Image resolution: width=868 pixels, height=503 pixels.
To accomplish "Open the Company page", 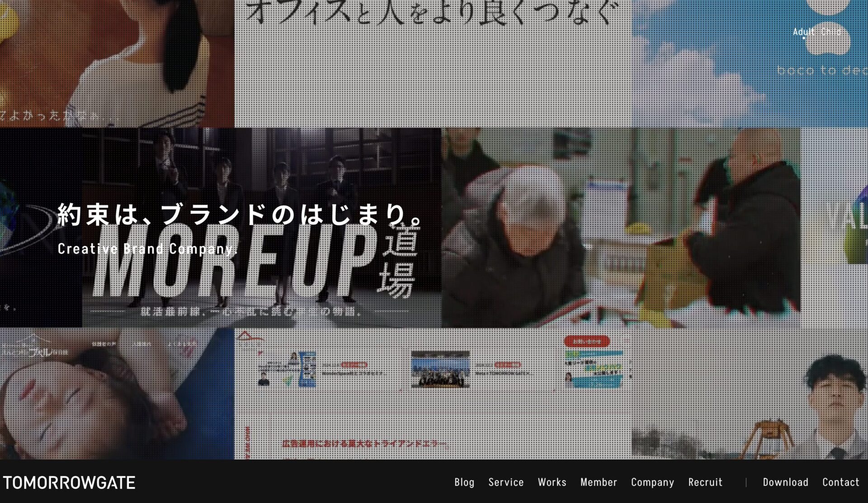I will pyautogui.click(x=652, y=482).
